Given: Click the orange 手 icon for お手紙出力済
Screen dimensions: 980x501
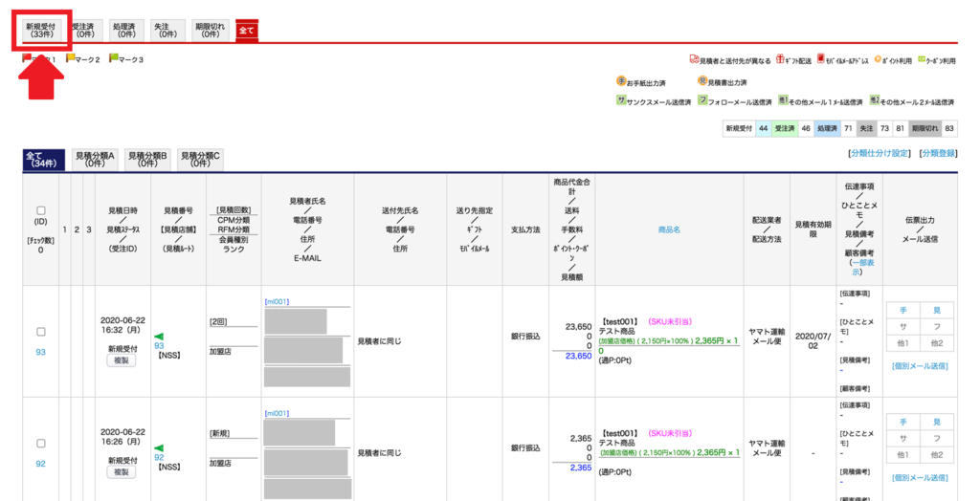Looking at the screenshot, I should 621,81.
